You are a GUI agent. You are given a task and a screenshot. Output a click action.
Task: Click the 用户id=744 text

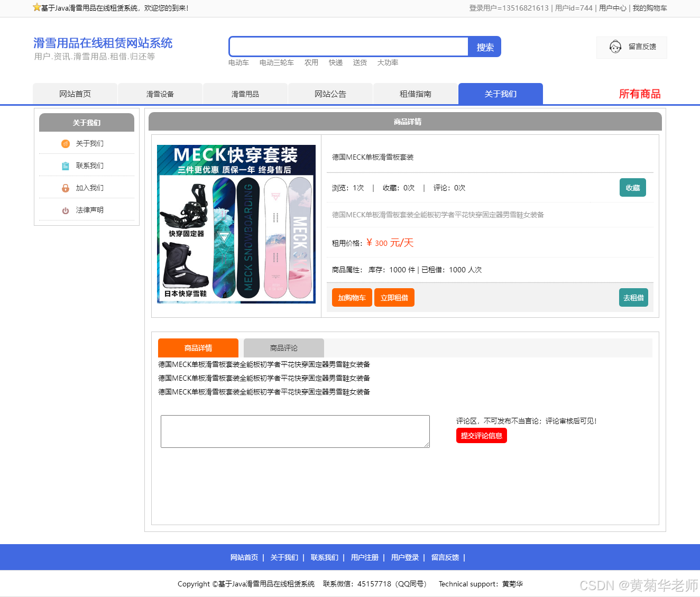tap(574, 8)
